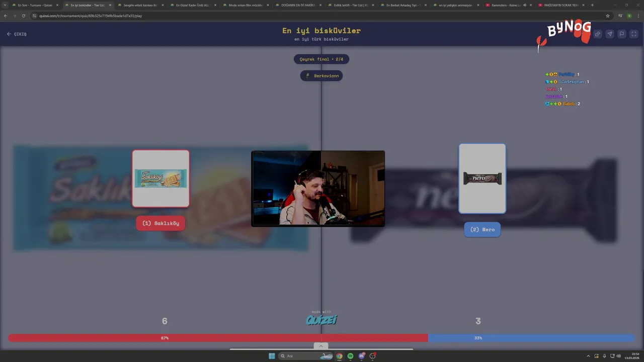Vote for (1) Saklıköy button

tap(160, 223)
